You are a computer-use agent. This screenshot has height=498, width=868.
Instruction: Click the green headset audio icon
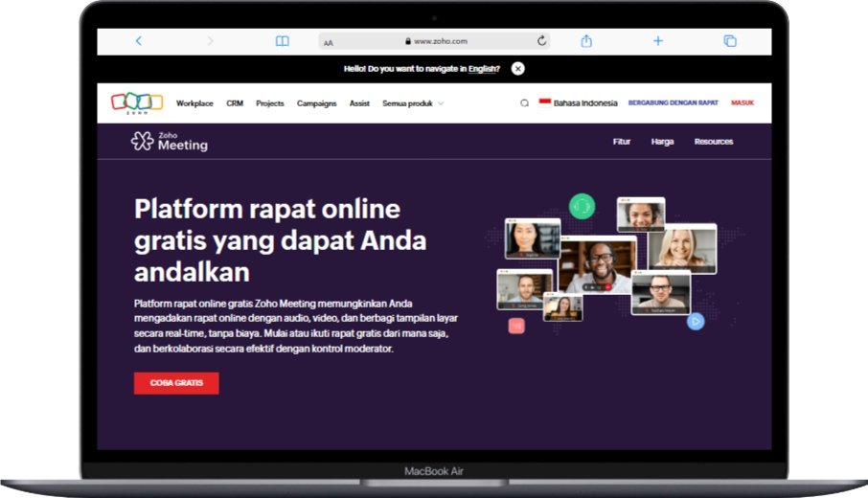coord(582,207)
